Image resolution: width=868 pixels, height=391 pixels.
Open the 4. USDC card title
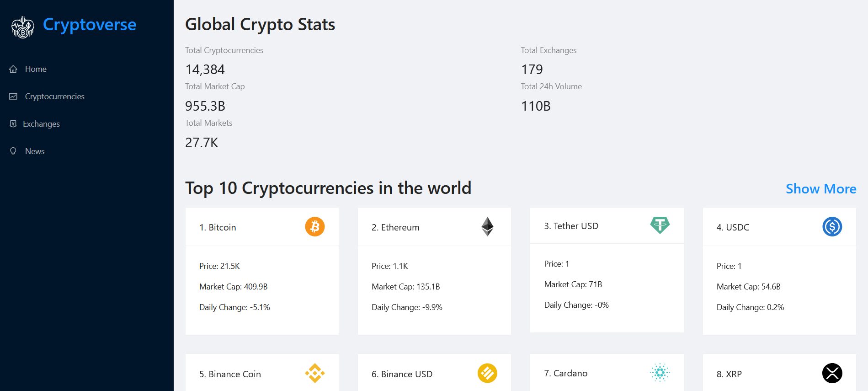pos(733,227)
